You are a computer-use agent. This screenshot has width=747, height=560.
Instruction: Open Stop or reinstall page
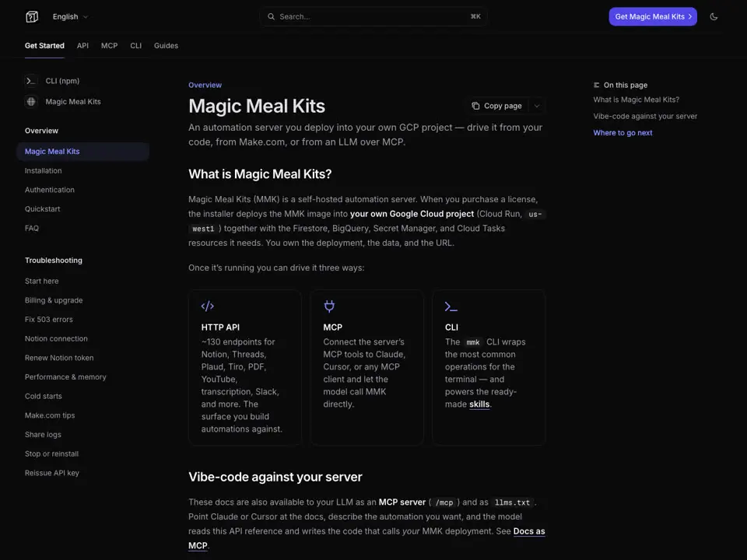51,453
